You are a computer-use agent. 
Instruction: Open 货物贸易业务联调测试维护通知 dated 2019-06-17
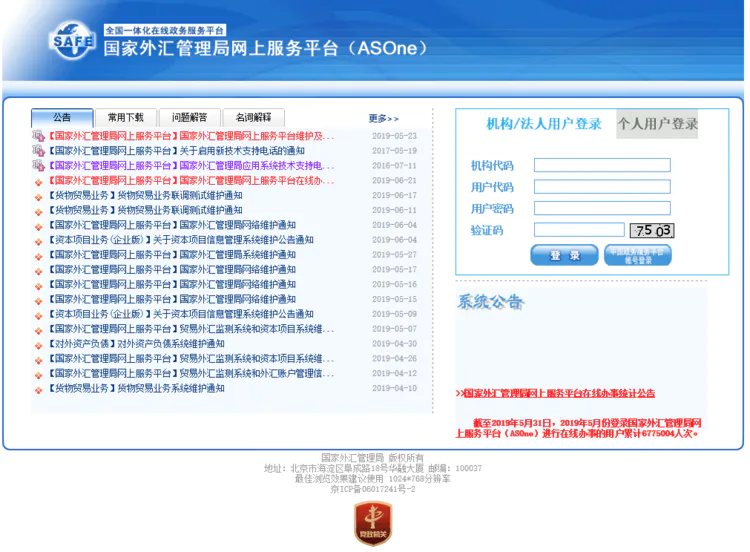(x=145, y=196)
